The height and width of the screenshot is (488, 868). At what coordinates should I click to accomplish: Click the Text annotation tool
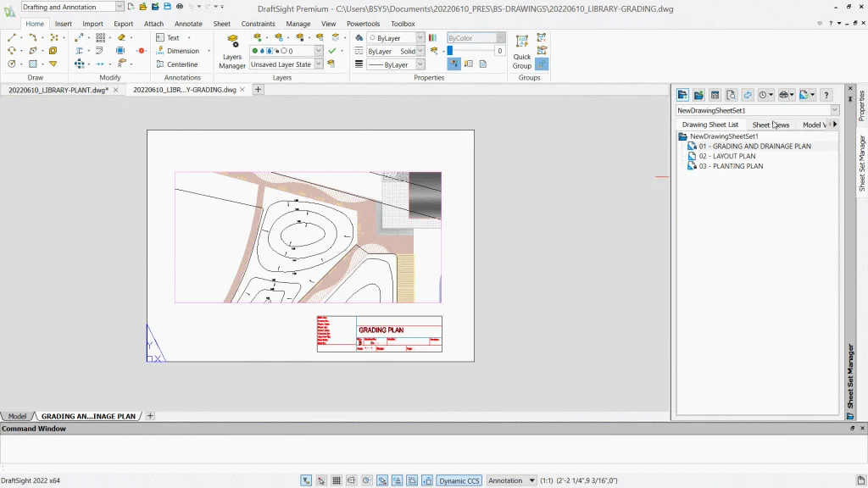pos(172,37)
